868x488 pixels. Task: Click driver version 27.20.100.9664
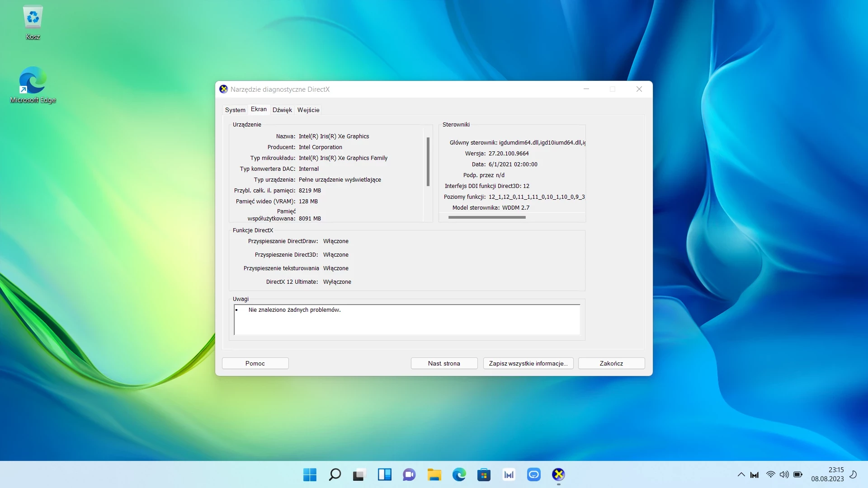click(x=508, y=154)
